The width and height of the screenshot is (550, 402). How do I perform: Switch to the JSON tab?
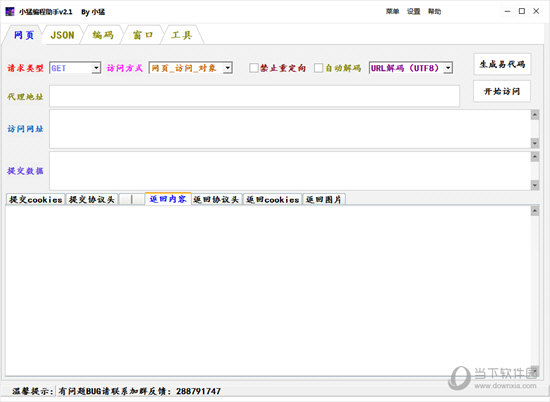(x=62, y=35)
